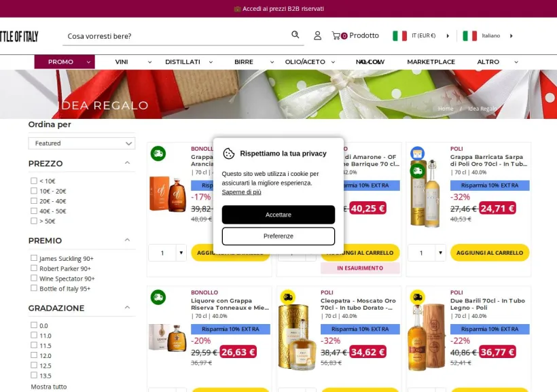Open Due Barili bottle product image
The width and height of the screenshot is (557, 392).
(427, 337)
